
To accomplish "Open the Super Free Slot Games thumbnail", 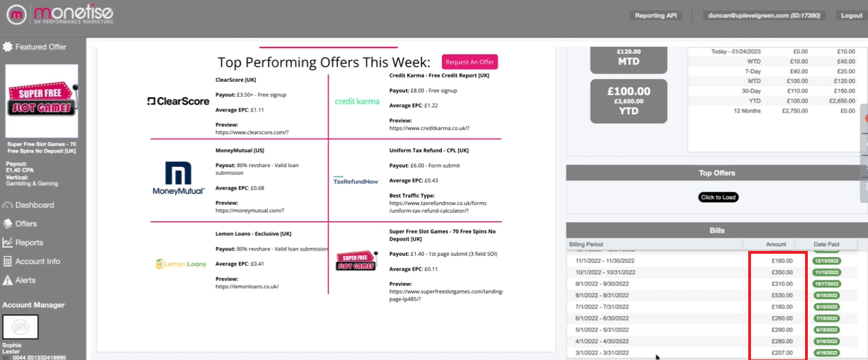I will coord(42,101).
